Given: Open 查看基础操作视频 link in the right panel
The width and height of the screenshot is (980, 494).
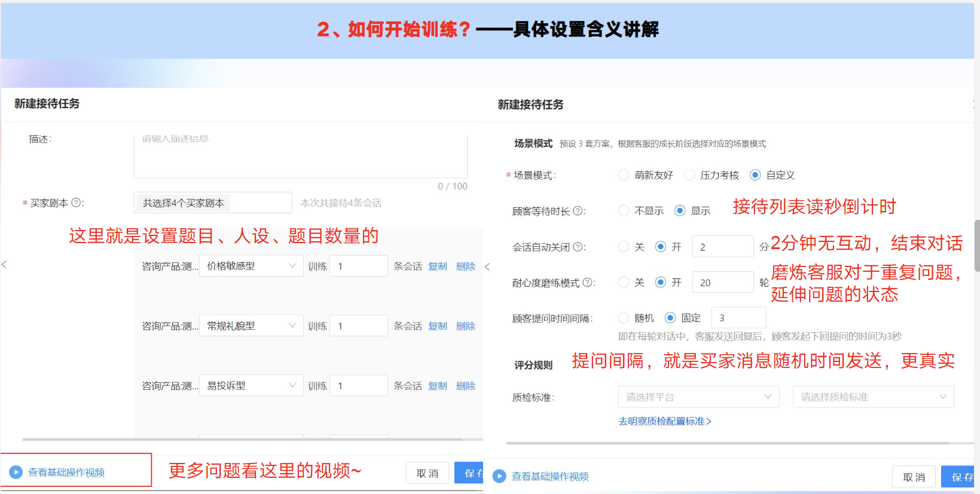Looking at the screenshot, I should 550,476.
